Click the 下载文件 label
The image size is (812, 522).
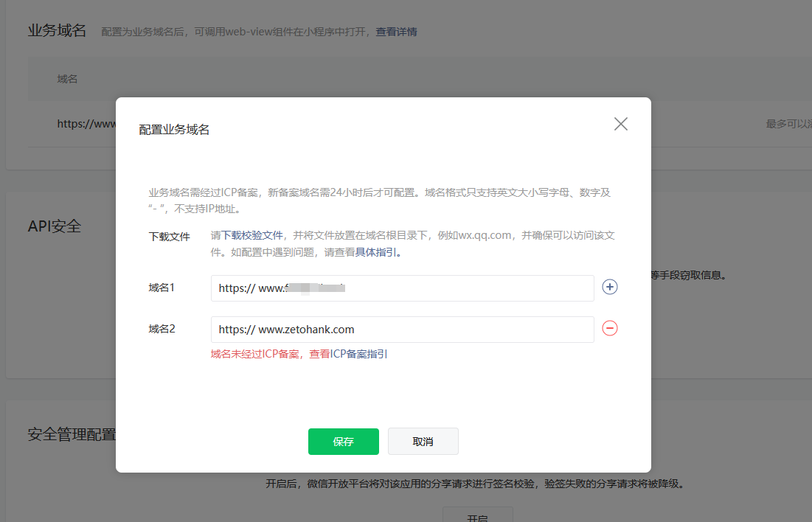pos(170,237)
